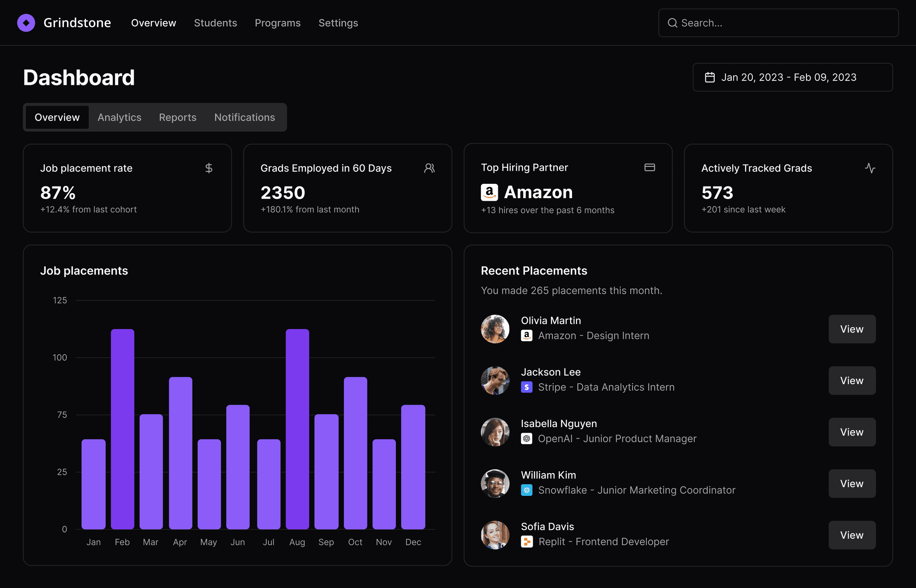This screenshot has width=916, height=588.
Task: Click the Sep label on chart axis
Action: tap(326, 542)
